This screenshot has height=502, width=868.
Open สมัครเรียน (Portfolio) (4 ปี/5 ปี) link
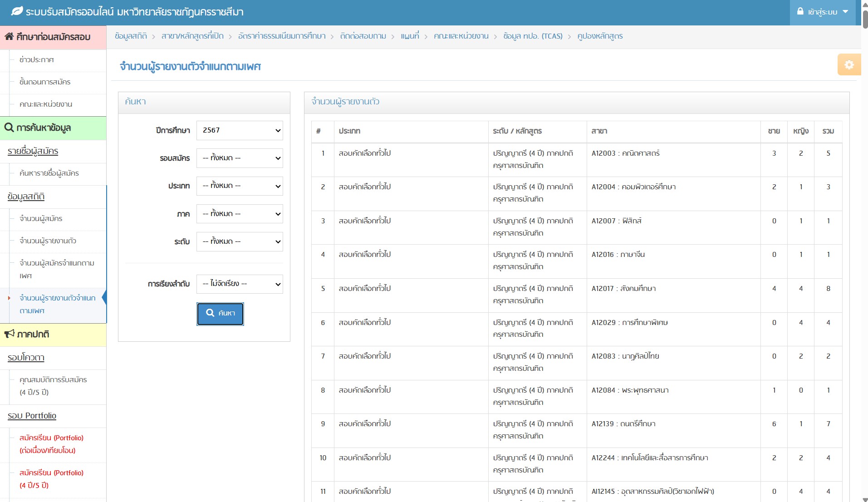(51, 479)
